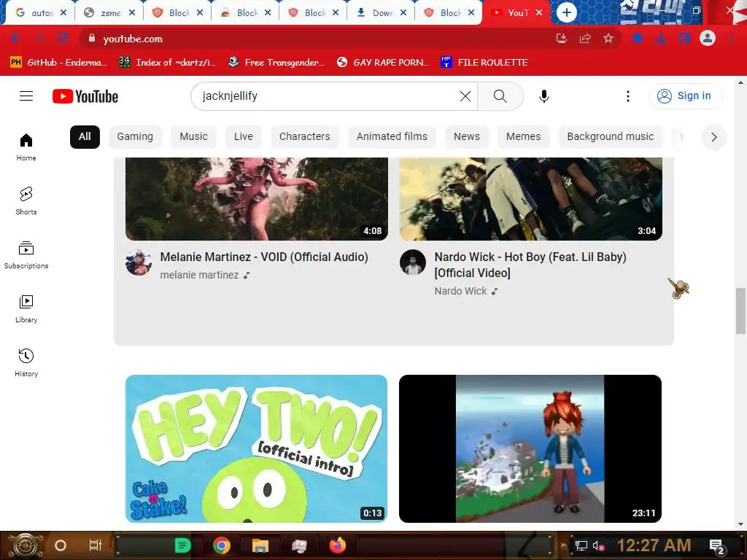Switch to the auto Google tab

42,13
